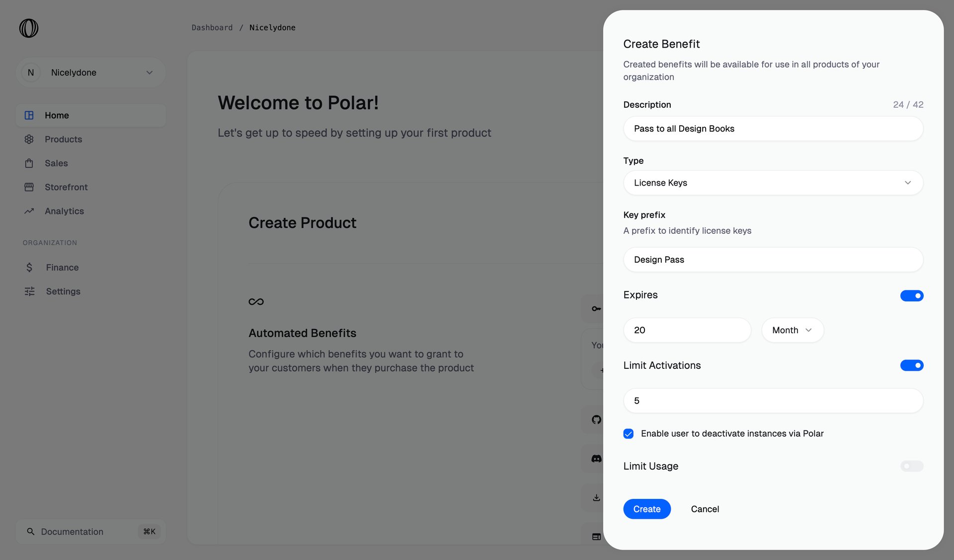Navigate to Dashboard in the breadcrumb
Screen dimensions: 954x560
pos(212,27)
